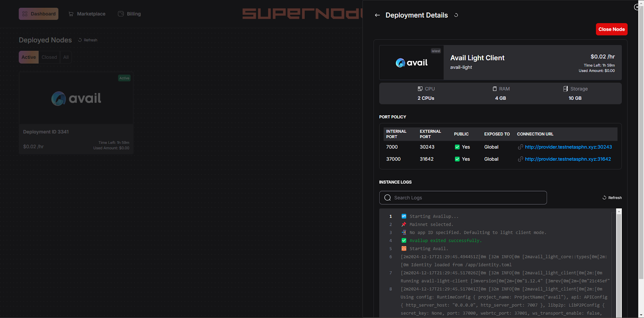
Task: Click the Marketplace cart icon
Action: (71, 14)
